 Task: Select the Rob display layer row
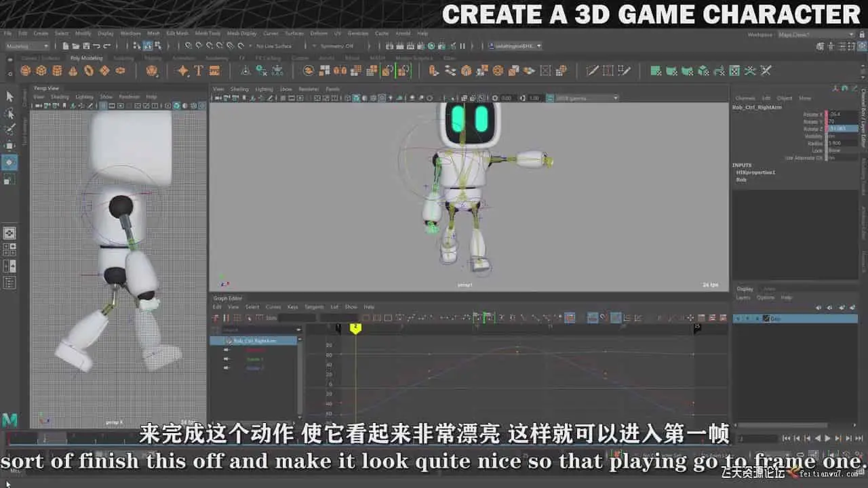click(x=795, y=319)
